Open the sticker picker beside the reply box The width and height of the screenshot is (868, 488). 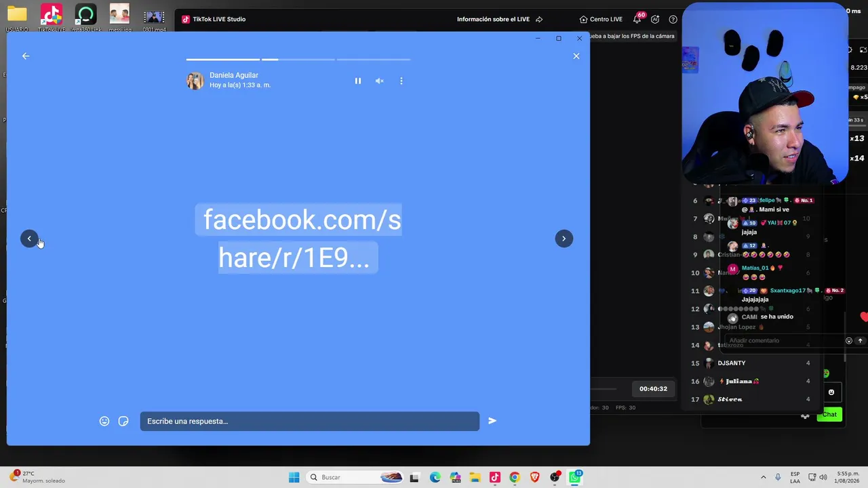[123, 421]
